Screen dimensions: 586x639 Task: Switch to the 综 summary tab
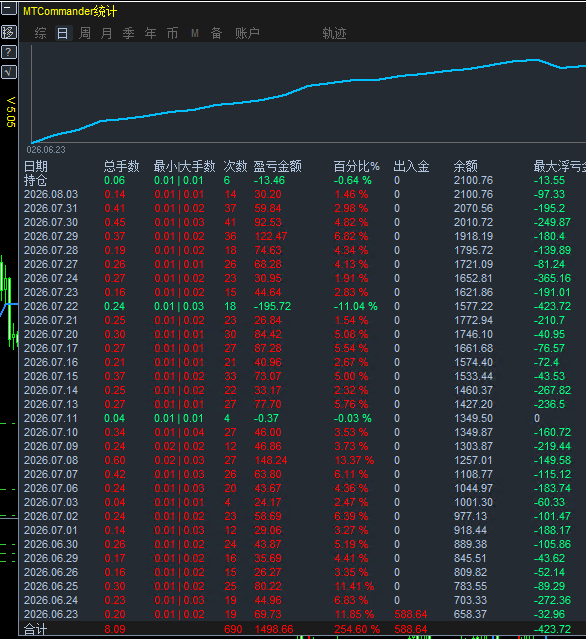pos(40,33)
